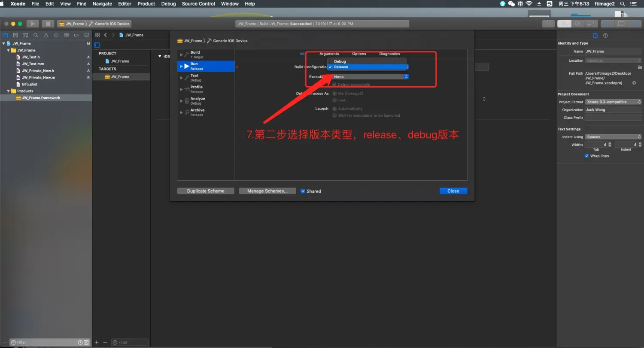This screenshot has height=348, width=644.
Task: Go back with the editor back arrow
Action: point(106,35)
